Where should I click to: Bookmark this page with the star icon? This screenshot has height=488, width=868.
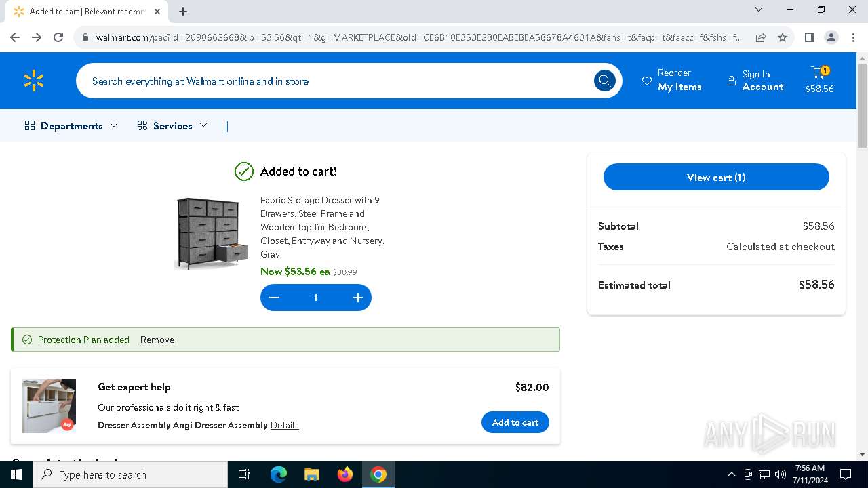pyautogui.click(x=783, y=37)
